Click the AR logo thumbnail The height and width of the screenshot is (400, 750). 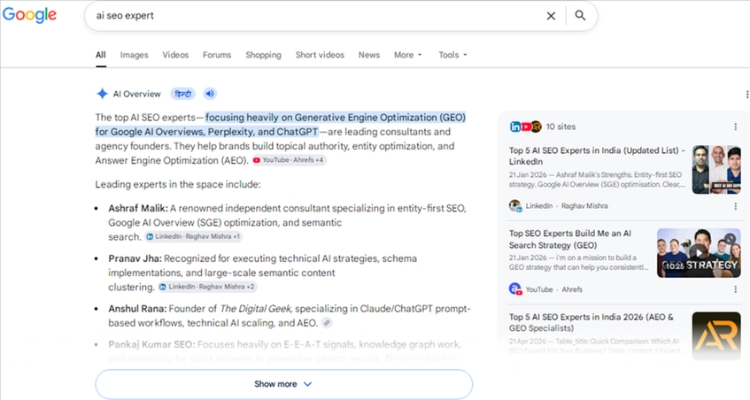716,336
